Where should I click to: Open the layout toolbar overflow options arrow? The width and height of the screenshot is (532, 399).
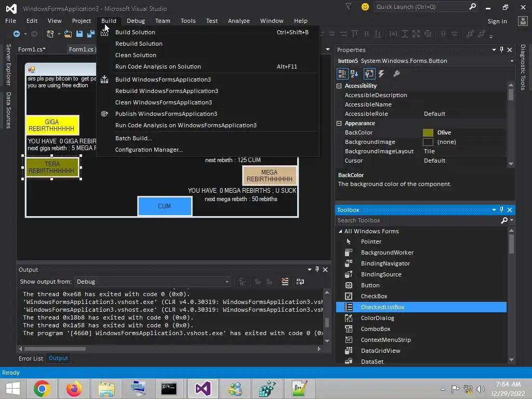coord(491,36)
